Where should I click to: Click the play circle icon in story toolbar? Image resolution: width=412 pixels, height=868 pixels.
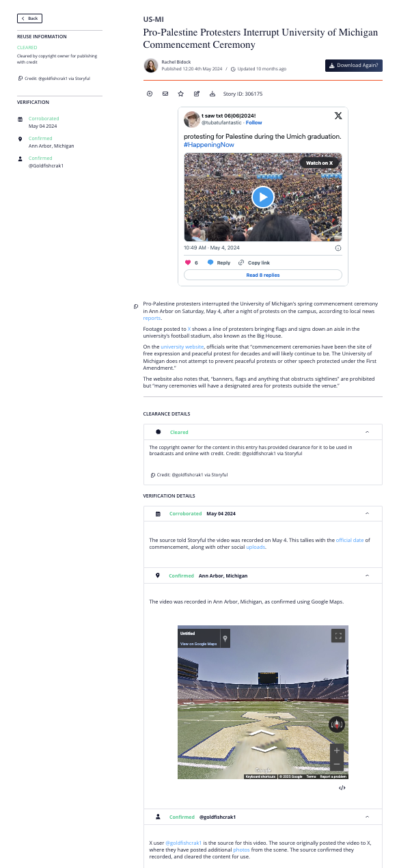(x=150, y=94)
